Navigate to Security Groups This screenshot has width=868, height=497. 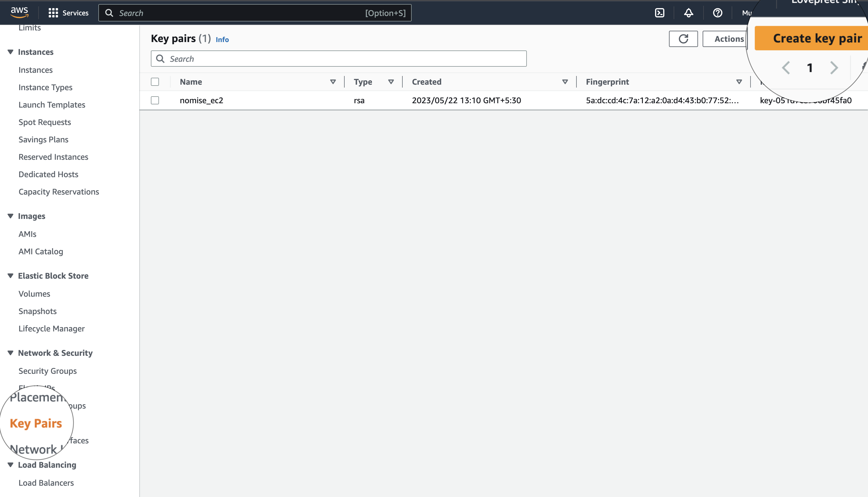pos(48,371)
